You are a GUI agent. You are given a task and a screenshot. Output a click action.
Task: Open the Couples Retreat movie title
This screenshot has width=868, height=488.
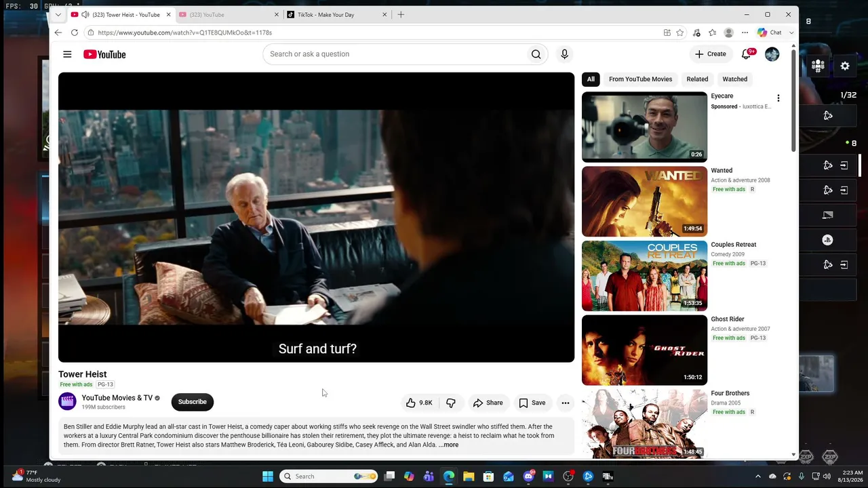point(734,245)
